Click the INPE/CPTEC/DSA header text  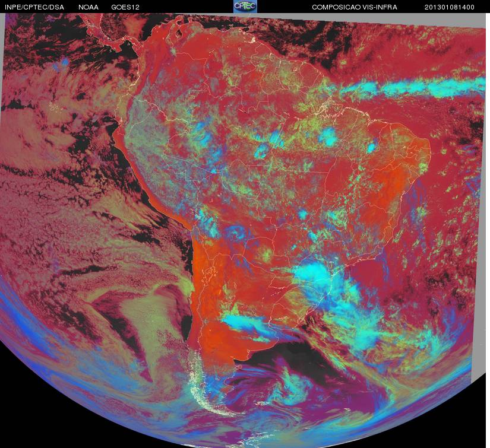[34, 7]
